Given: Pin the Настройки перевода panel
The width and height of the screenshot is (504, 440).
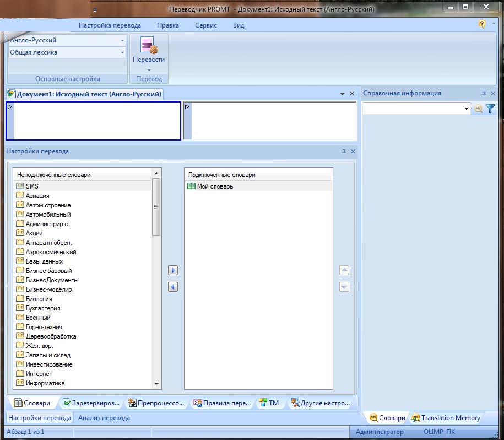Looking at the screenshot, I should pos(344,152).
